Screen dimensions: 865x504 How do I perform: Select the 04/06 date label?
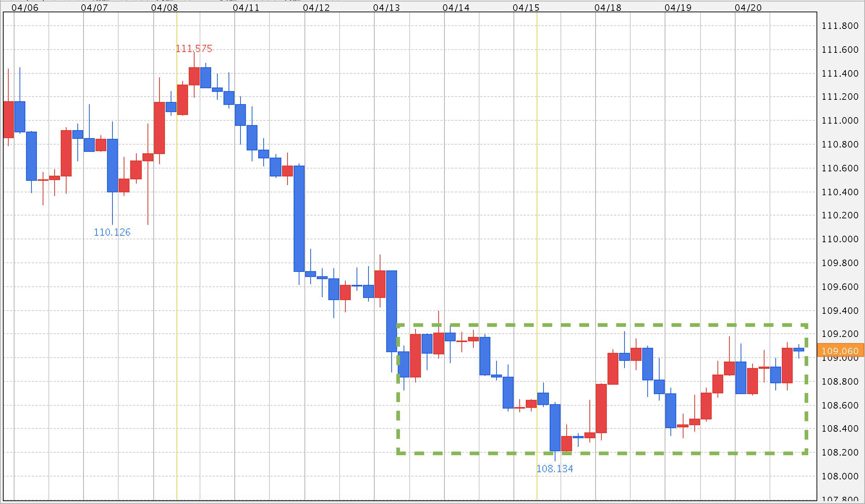(25, 8)
